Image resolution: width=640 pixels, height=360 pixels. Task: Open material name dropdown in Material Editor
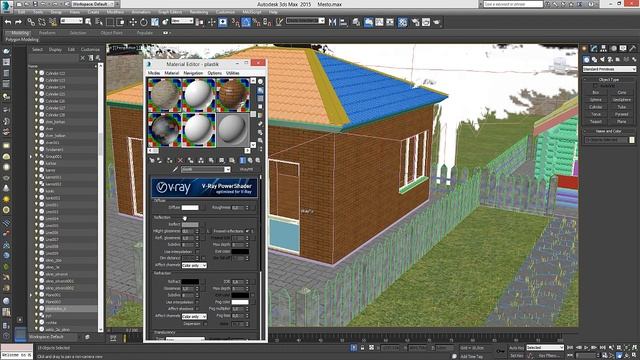pyautogui.click(x=227, y=169)
